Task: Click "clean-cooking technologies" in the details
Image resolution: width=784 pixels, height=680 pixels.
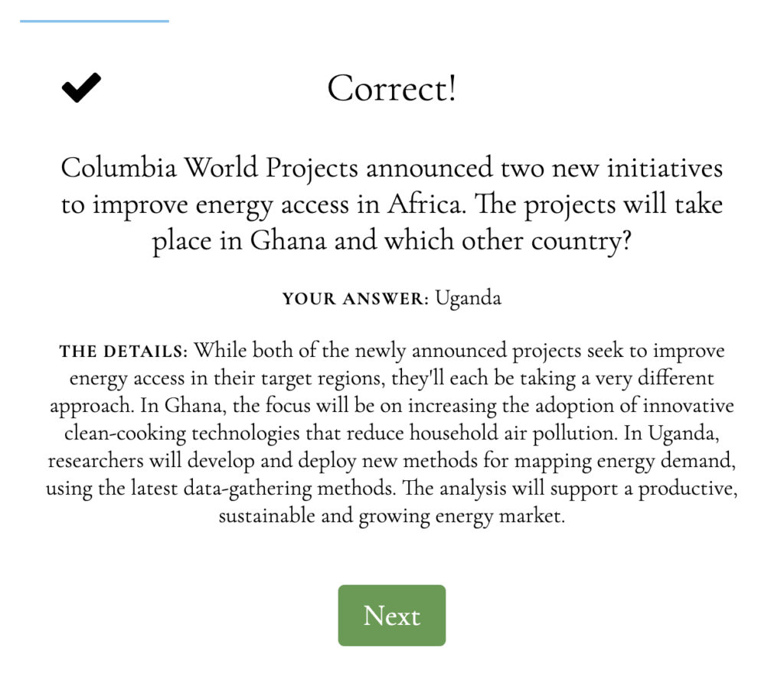Action: 181,433
